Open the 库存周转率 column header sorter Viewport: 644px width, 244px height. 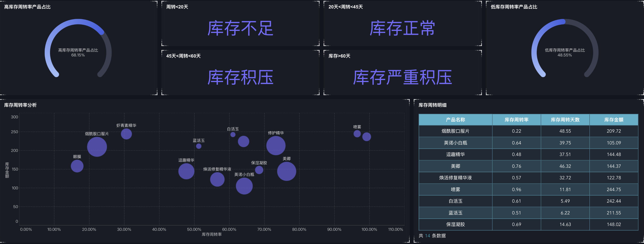click(517, 120)
